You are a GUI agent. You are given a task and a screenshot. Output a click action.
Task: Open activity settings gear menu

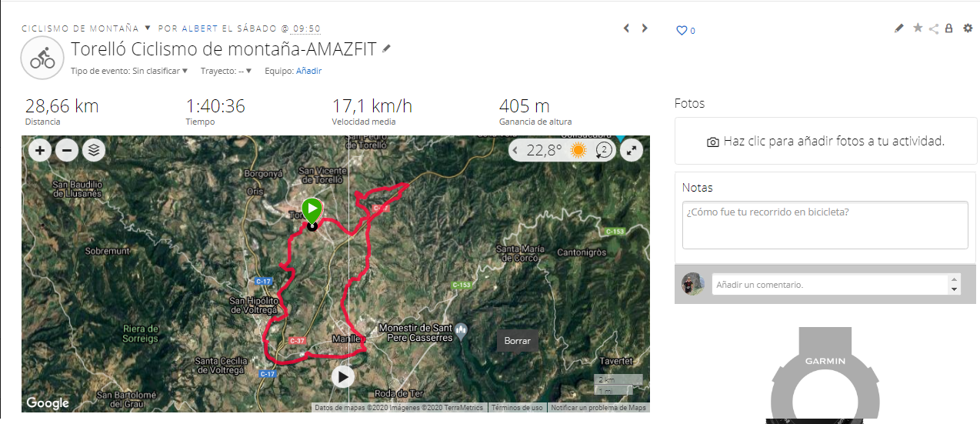pyautogui.click(x=968, y=28)
